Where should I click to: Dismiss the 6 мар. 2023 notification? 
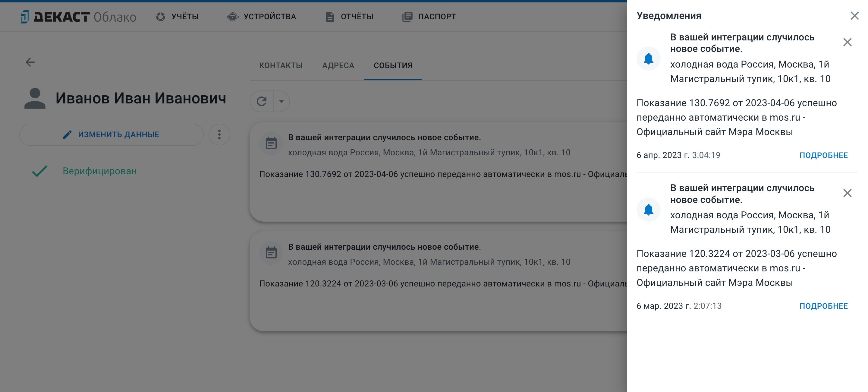click(x=847, y=193)
